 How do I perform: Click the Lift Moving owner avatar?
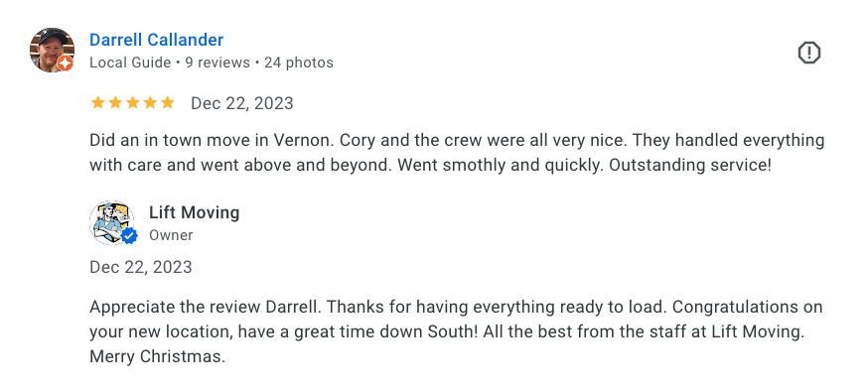click(111, 222)
